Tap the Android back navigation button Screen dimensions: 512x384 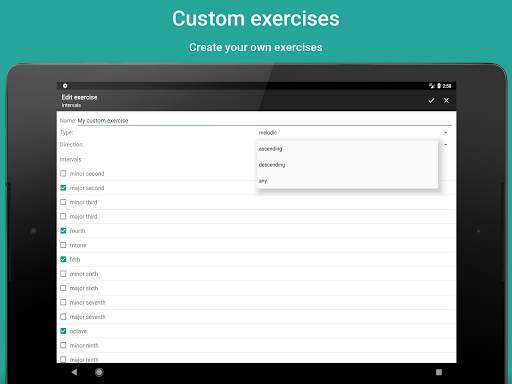click(x=74, y=372)
